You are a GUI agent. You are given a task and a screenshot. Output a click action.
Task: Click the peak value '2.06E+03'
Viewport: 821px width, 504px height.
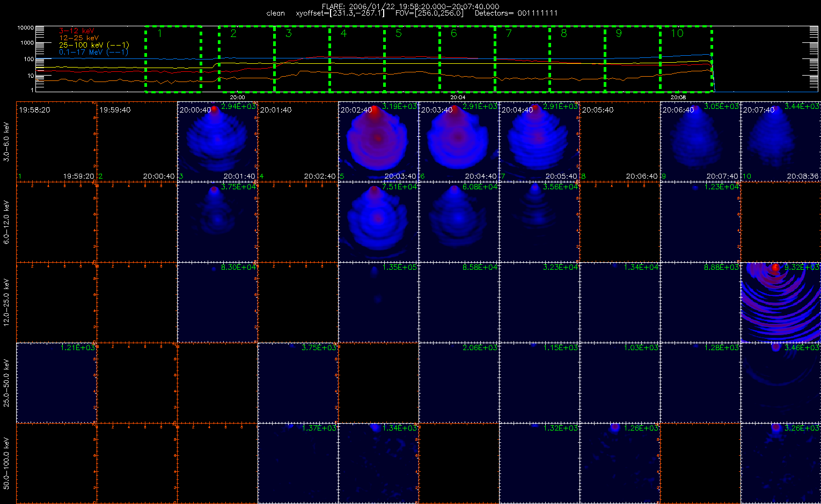[480, 347]
